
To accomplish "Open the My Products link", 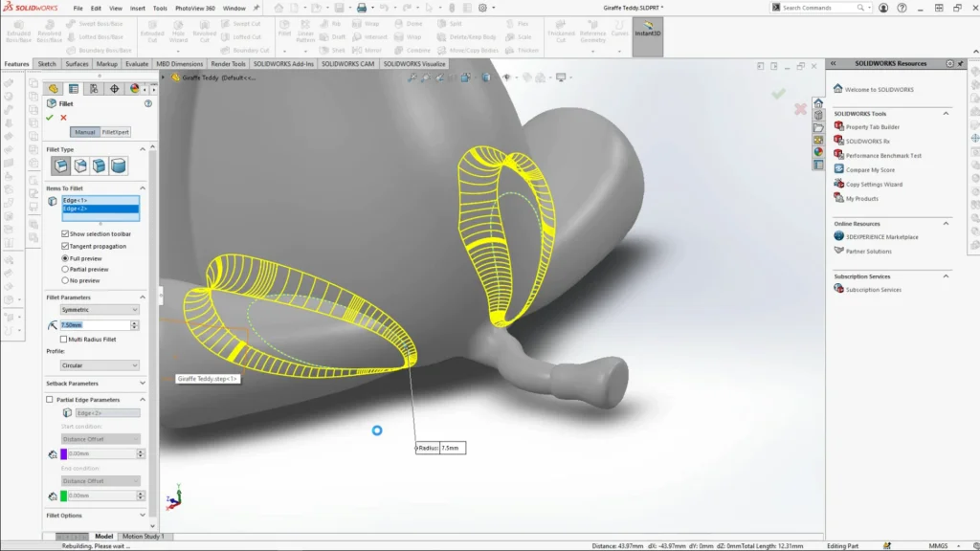I will point(861,199).
